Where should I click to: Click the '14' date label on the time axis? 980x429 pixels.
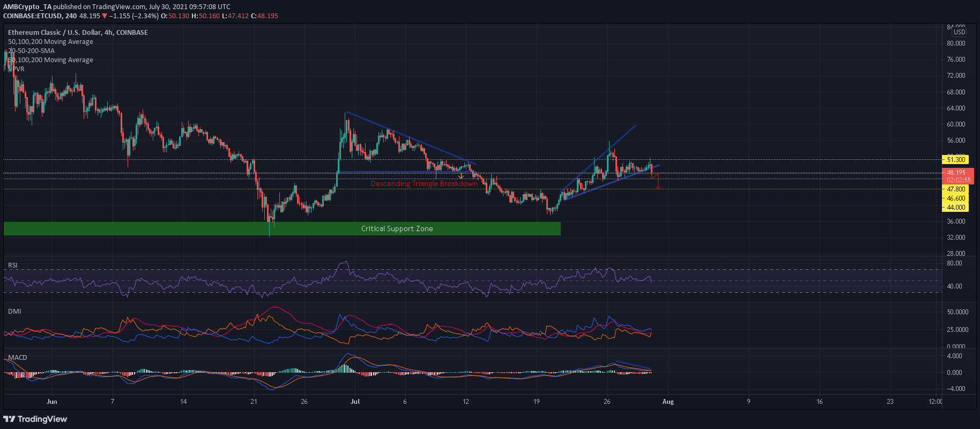tap(183, 402)
